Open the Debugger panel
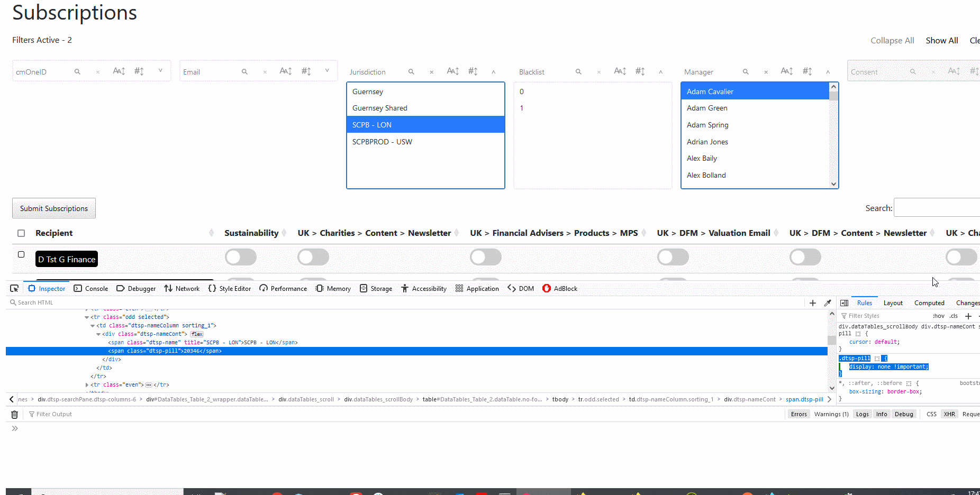The image size is (980, 495). point(135,288)
